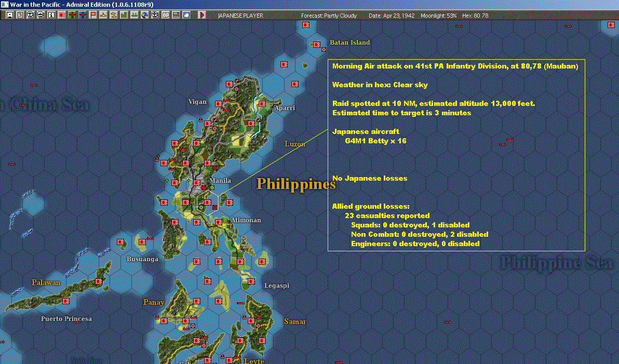The height and width of the screenshot is (364, 619).
Task: Click the 'Hex: 80 78' status text
Action: coord(475,16)
